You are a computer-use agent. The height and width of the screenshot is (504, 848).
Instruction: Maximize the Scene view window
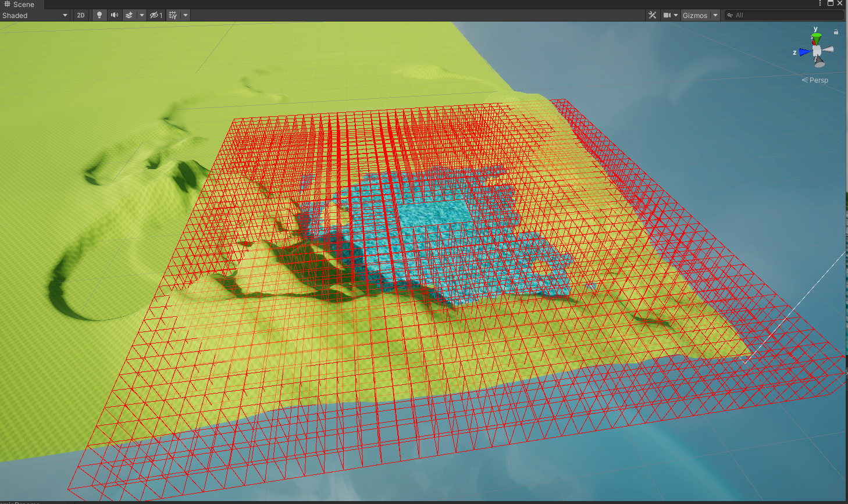click(831, 3)
